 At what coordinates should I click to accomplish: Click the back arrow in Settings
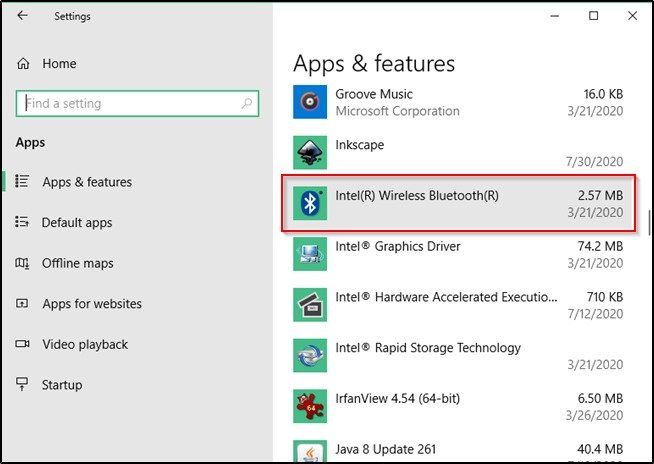tap(23, 16)
